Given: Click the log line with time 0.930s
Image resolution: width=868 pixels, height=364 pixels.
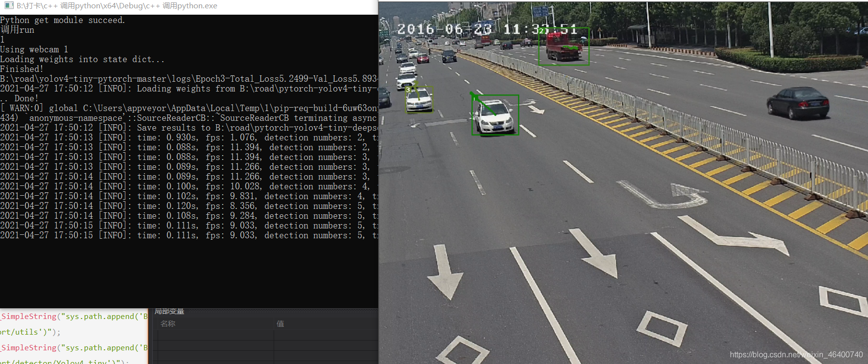Looking at the screenshot, I should [x=189, y=137].
